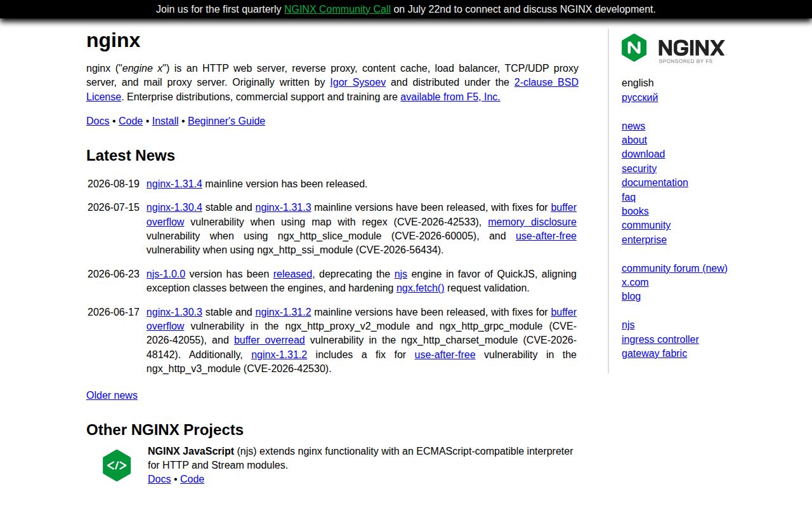The width and height of the screenshot is (812, 508).
Task: Open the security page in the sidebar
Action: (x=639, y=169)
